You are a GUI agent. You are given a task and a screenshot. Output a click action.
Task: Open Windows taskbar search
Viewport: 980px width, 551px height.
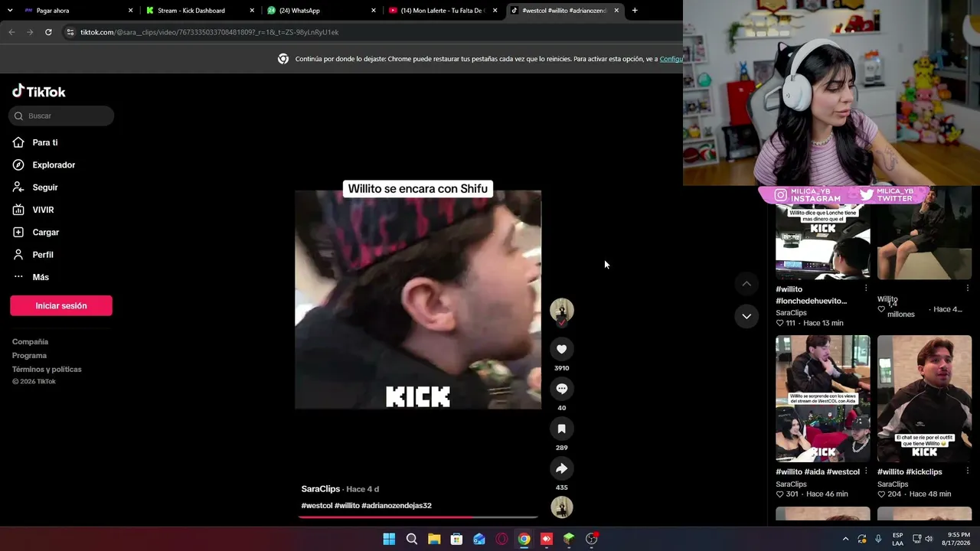(412, 539)
